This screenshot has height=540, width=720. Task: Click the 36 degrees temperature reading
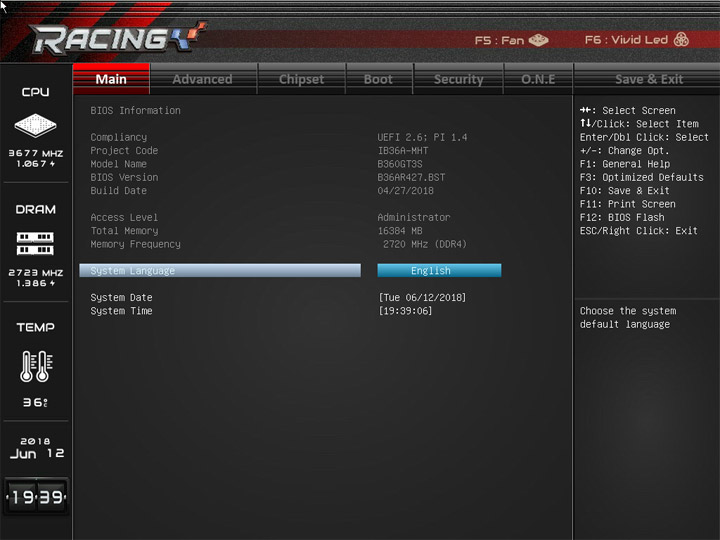[x=35, y=402]
